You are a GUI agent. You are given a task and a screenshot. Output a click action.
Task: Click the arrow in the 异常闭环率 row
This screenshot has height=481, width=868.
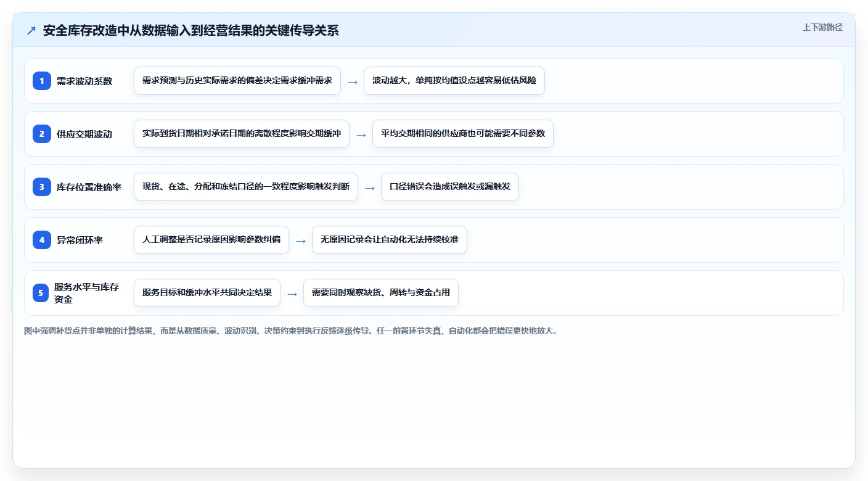(301, 240)
